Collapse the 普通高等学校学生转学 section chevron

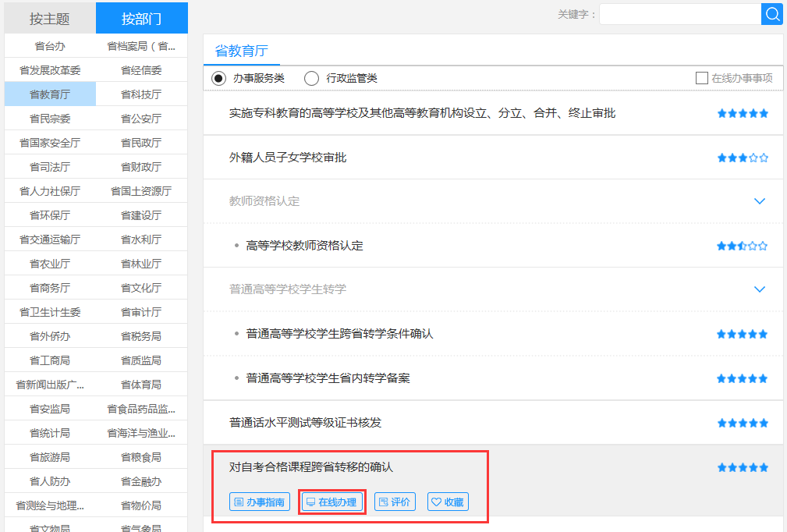pyautogui.click(x=760, y=289)
